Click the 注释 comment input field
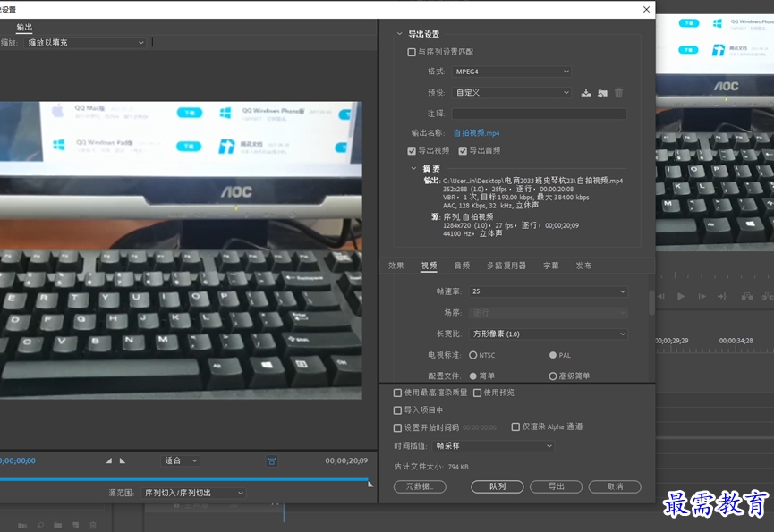Image resolution: width=774 pixels, height=532 pixels. click(x=539, y=114)
